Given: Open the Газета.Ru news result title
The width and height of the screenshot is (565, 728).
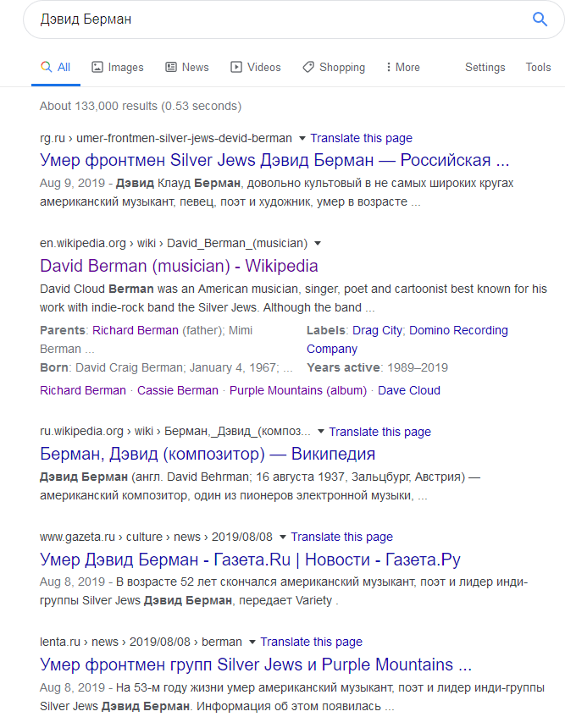Looking at the screenshot, I should [250, 560].
